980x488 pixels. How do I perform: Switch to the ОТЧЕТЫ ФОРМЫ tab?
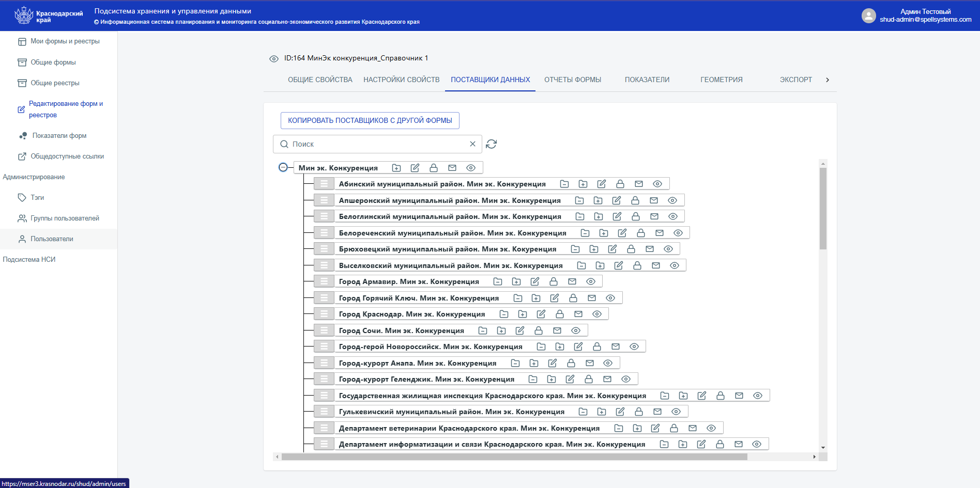click(x=572, y=80)
